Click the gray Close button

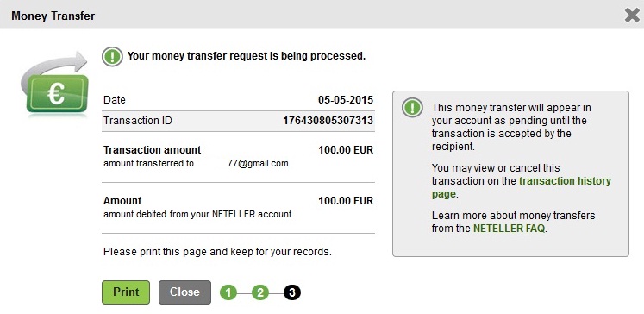tap(184, 292)
